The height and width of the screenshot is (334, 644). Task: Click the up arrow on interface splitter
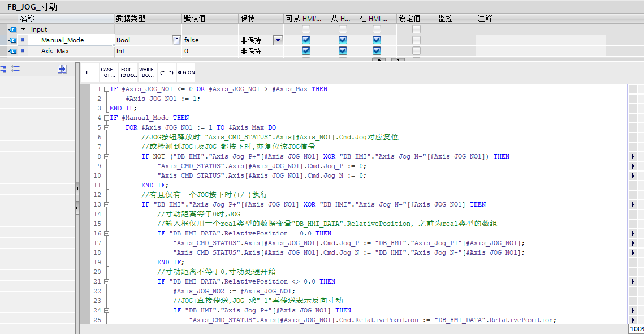378,59
